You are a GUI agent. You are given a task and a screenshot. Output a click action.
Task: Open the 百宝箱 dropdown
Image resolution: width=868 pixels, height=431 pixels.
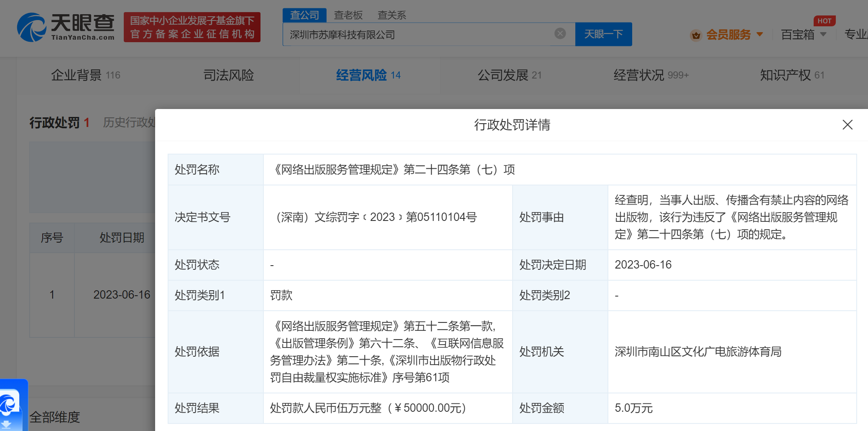(x=803, y=35)
